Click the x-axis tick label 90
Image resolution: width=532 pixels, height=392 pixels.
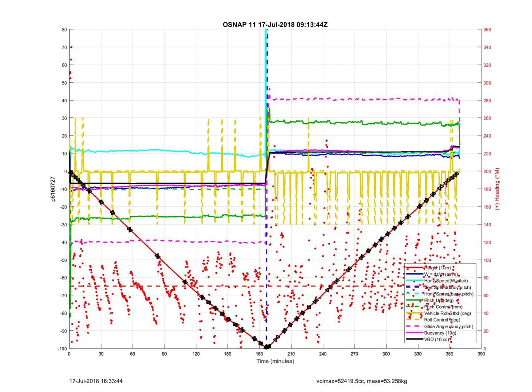(x=164, y=354)
